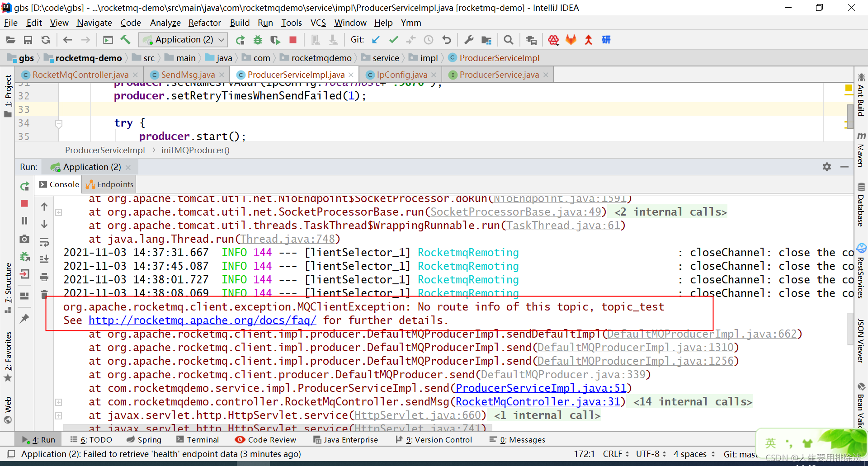Open settings with the wrench icon

click(469, 40)
